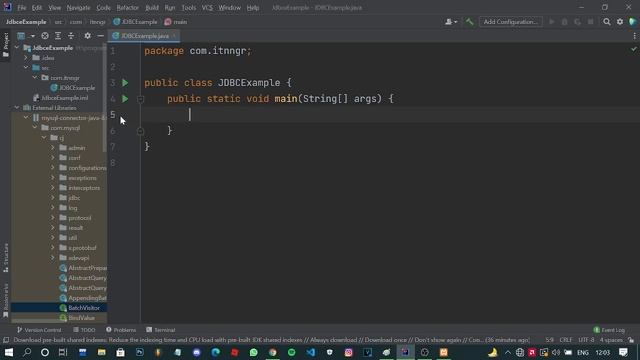
Task: Run the JDBCExample class from line 3 gutter
Action: pyautogui.click(x=125, y=83)
